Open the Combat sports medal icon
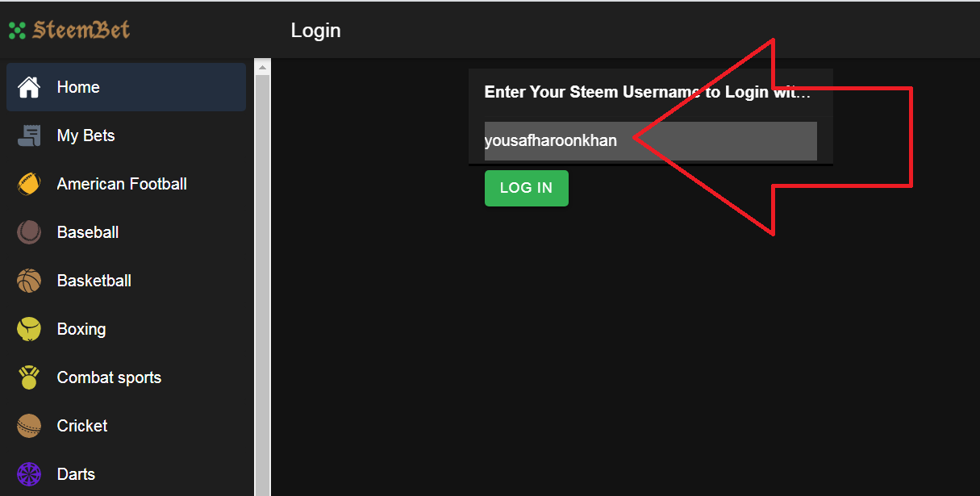Viewport: 980px width, 496px height. click(x=29, y=377)
